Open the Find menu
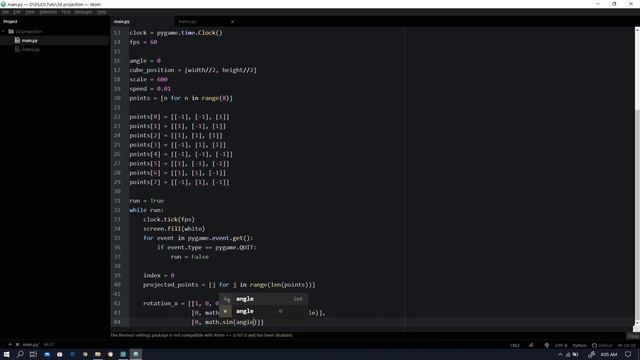Image resolution: width=640 pixels, height=360 pixels. (66, 12)
